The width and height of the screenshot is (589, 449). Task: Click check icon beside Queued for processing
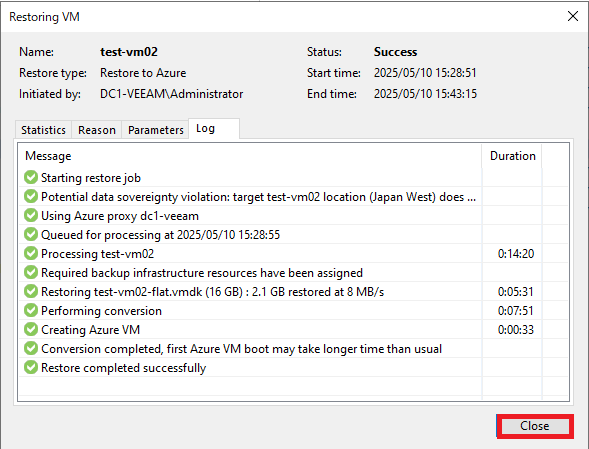[x=31, y=234]
